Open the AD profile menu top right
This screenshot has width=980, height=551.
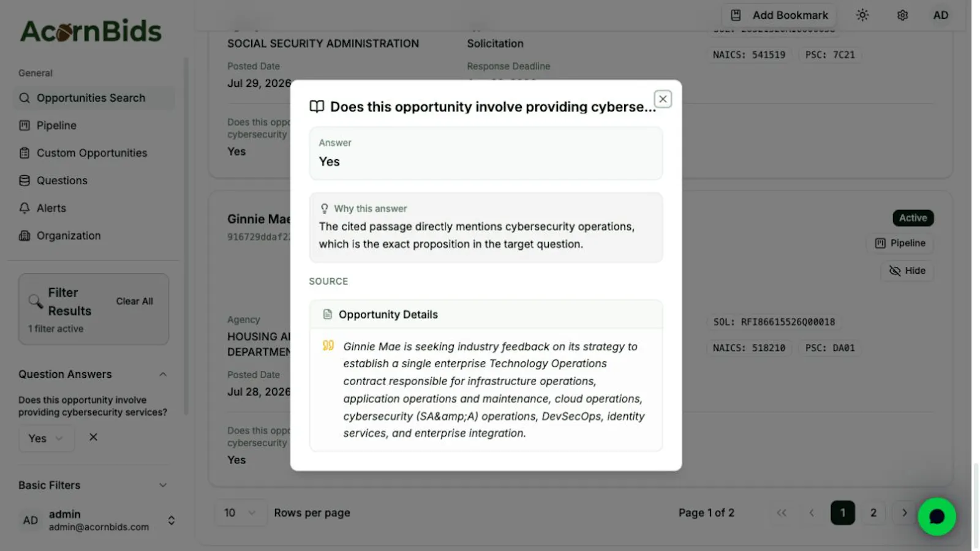pyautogui.click(x=941, y=15)
